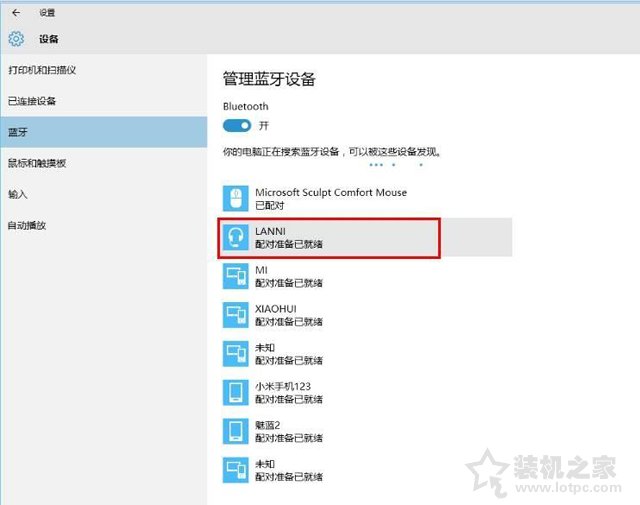Screen dimensions: 640x505
Task: Open 自动播放 settings page
Action: tap(27, 225)
